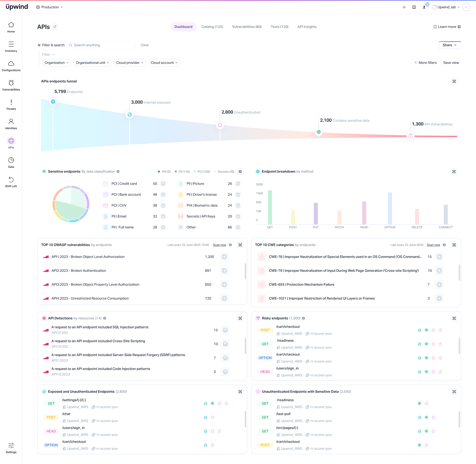The width and height of the screenshot is (476, 464).
Task: Click Scan now in OWASP widget
Action: pyautogui.click(x=220, y=245)
